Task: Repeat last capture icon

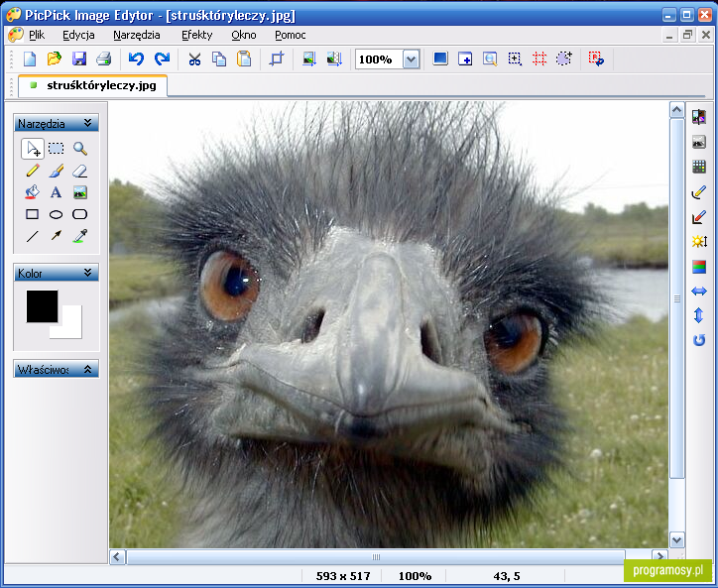Action: [596, 59]
